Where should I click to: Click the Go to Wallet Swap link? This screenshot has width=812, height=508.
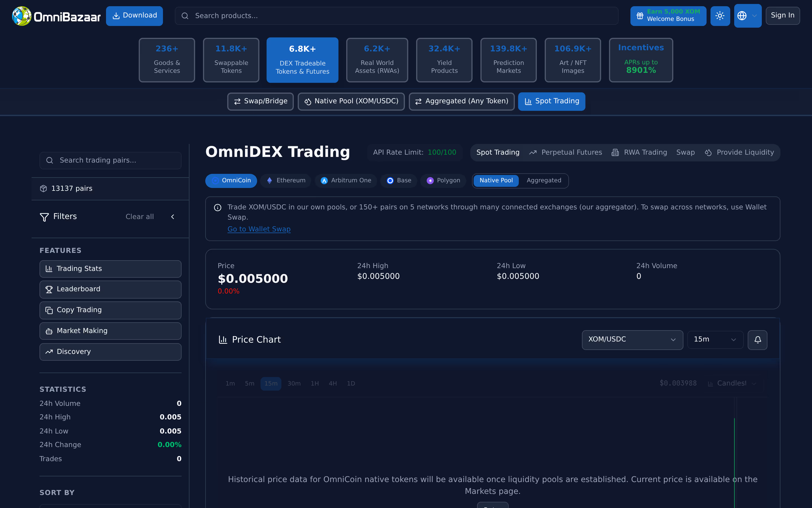259,229
